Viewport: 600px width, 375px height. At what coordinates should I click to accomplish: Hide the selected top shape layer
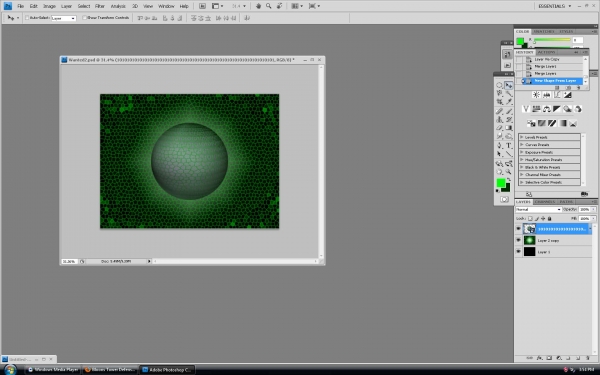point(518,229)
